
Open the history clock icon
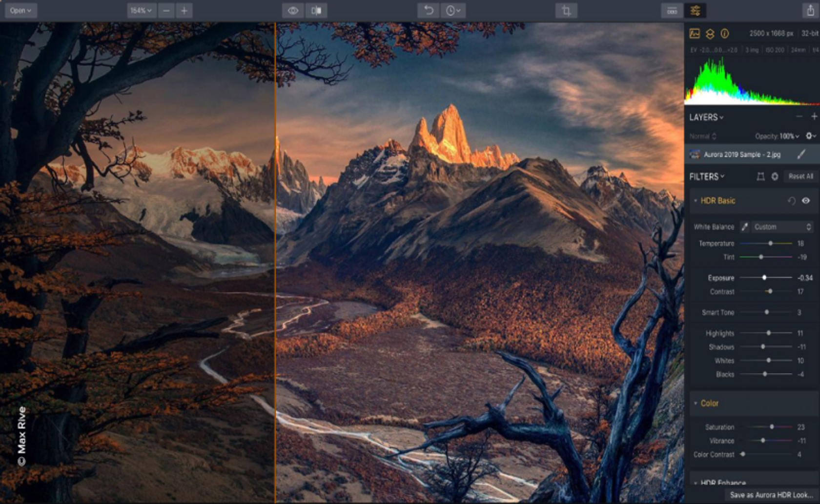click(x=452, y=10)
